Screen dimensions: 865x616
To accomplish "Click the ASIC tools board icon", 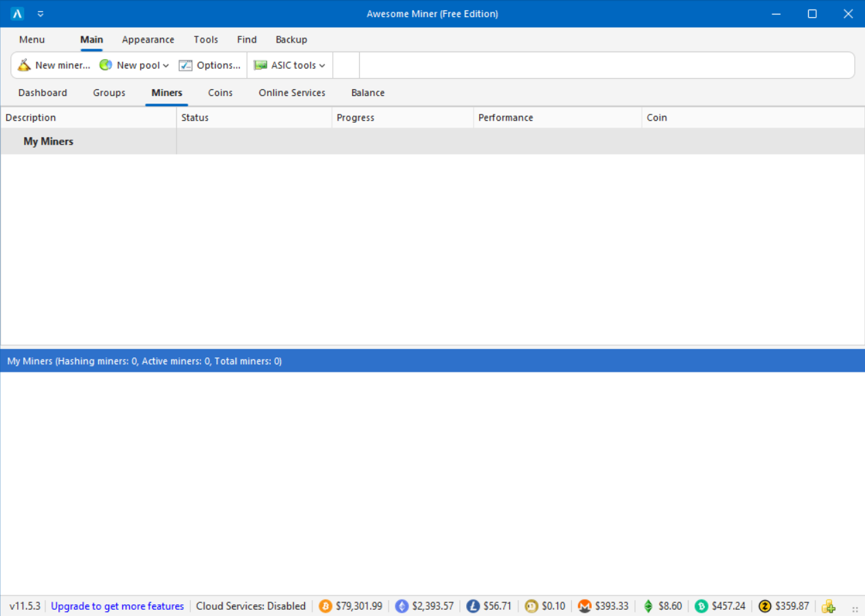I will (260, 65).
